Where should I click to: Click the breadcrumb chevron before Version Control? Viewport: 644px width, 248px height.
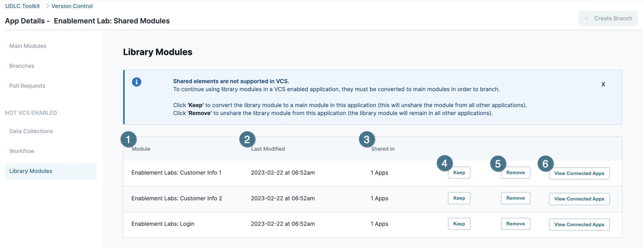click(47, 6)
